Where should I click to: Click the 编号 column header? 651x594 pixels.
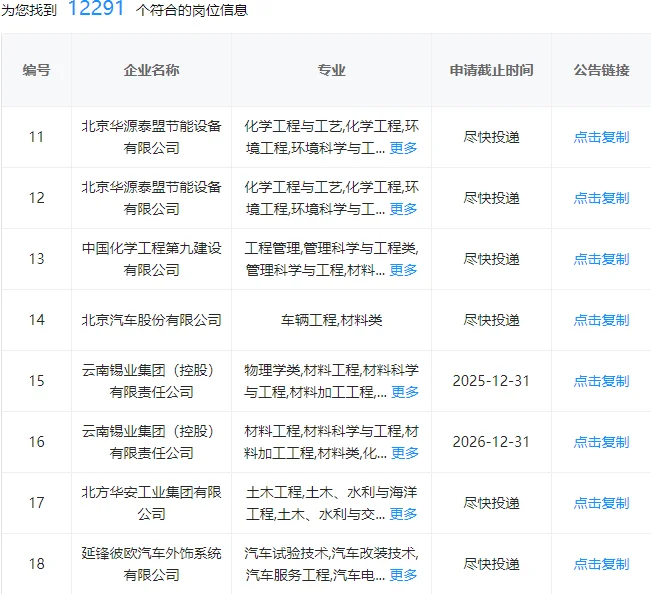(37, 70)
